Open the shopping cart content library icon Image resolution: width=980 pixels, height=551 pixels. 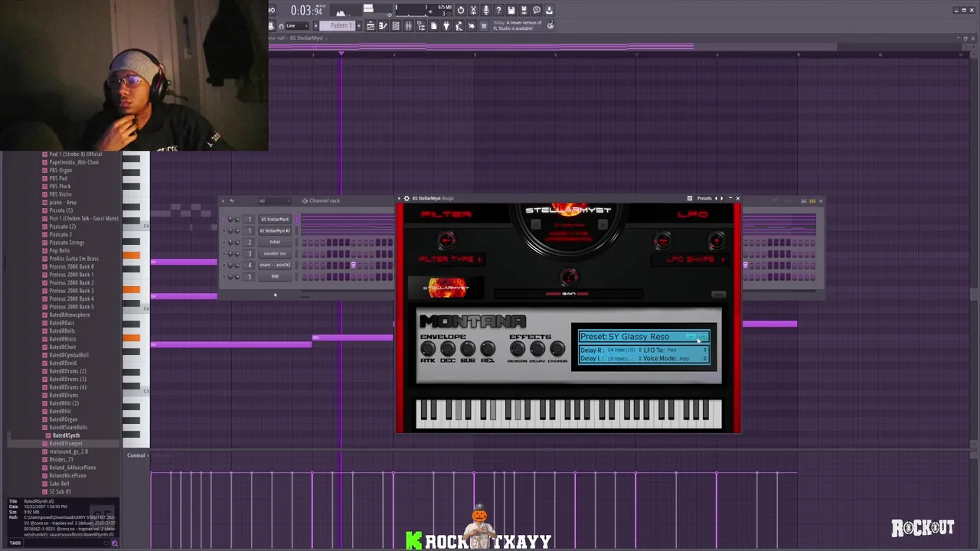point(484,26)
